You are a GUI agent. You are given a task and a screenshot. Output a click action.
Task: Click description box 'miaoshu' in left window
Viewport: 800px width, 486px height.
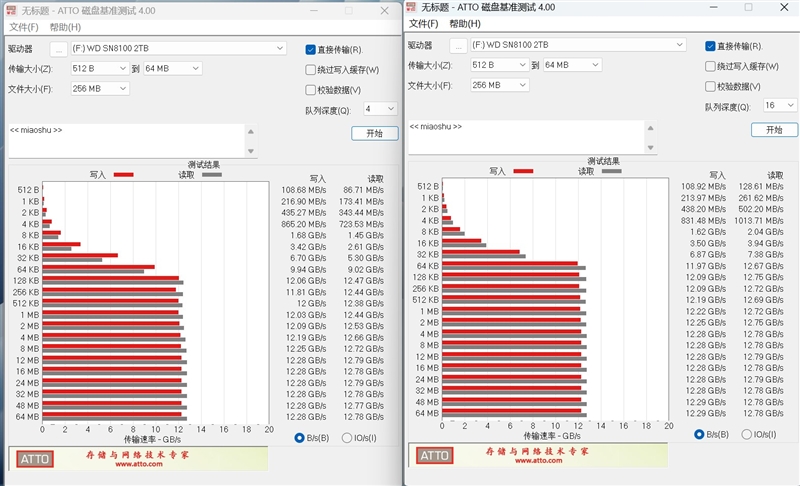point(127,141)
